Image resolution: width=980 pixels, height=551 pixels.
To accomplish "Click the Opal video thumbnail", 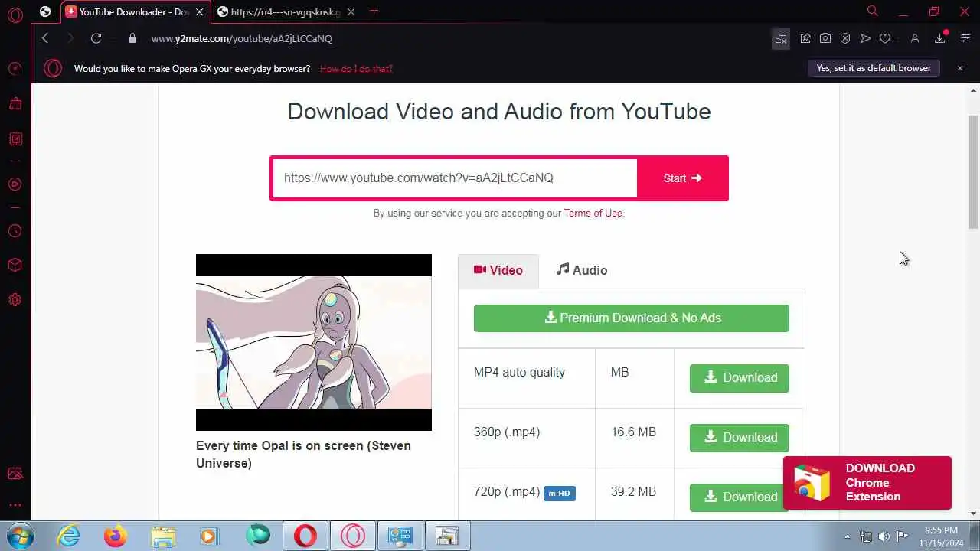I will [x=314, y=342].
